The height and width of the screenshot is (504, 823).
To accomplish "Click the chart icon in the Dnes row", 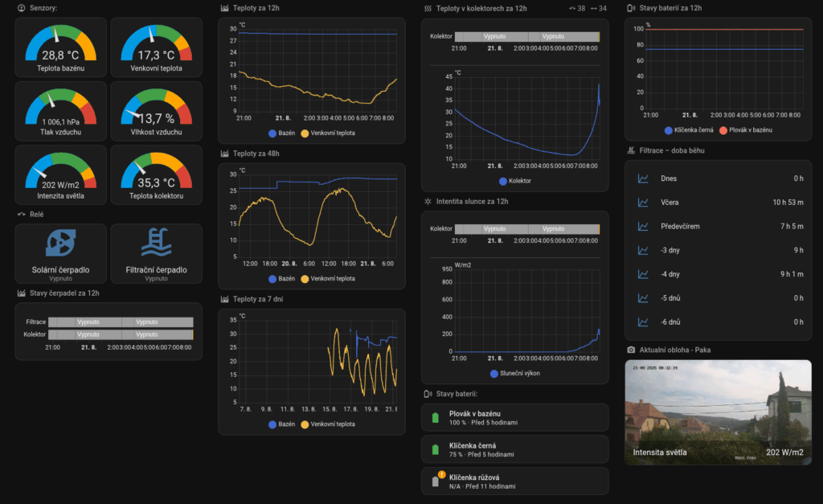I will point(643,178).
